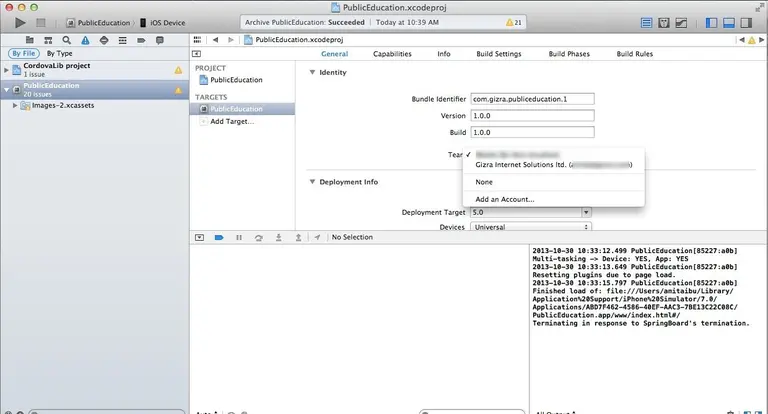Screen dimensions: 768x414
Task: Click the Stop button in toolbar
Action: 41,23
